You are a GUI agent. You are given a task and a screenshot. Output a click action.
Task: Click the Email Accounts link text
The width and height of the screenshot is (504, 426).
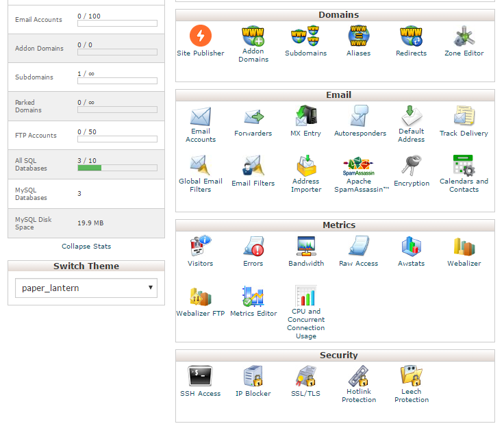click(201, 136)
